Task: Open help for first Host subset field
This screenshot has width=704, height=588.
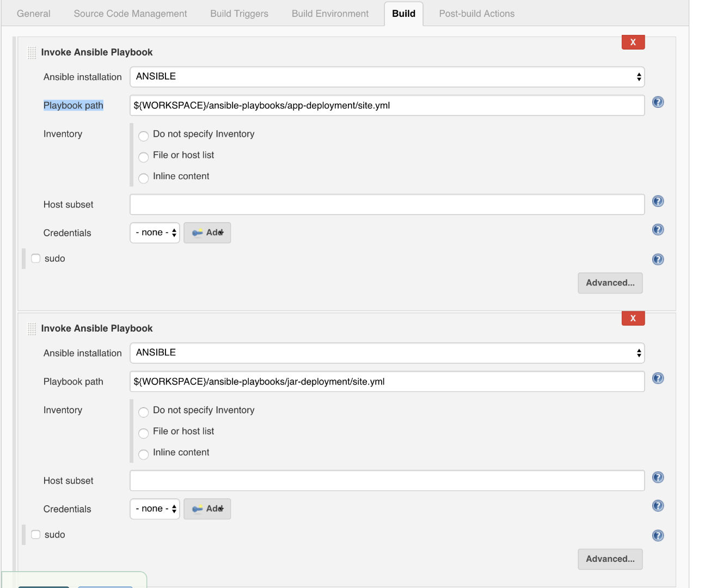Action: 658,201
